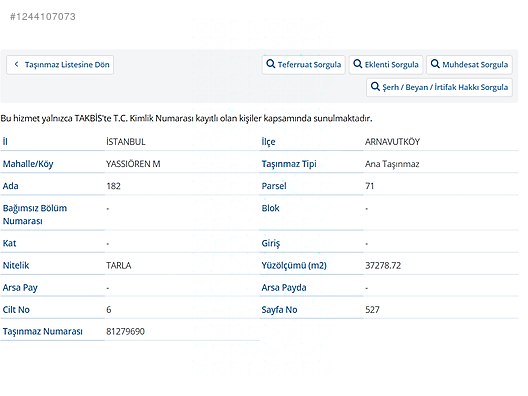
Task: Select the YASSIÖREN M neighborhood value
Action: [133, 164]
